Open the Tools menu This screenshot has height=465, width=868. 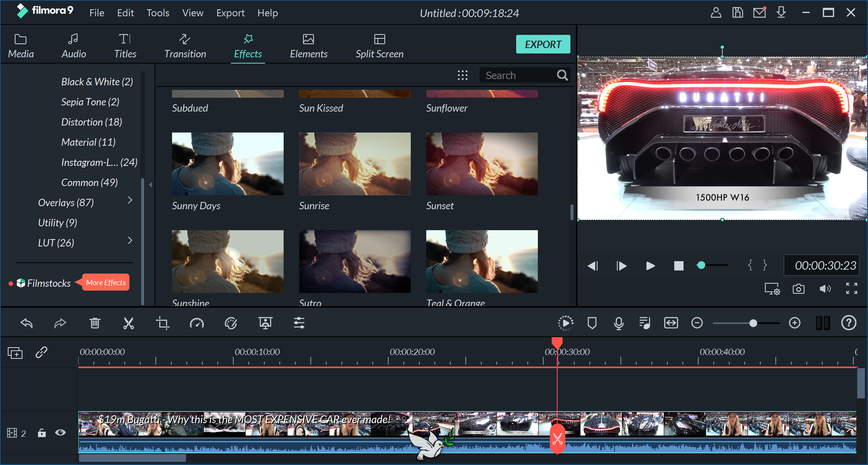158,13
